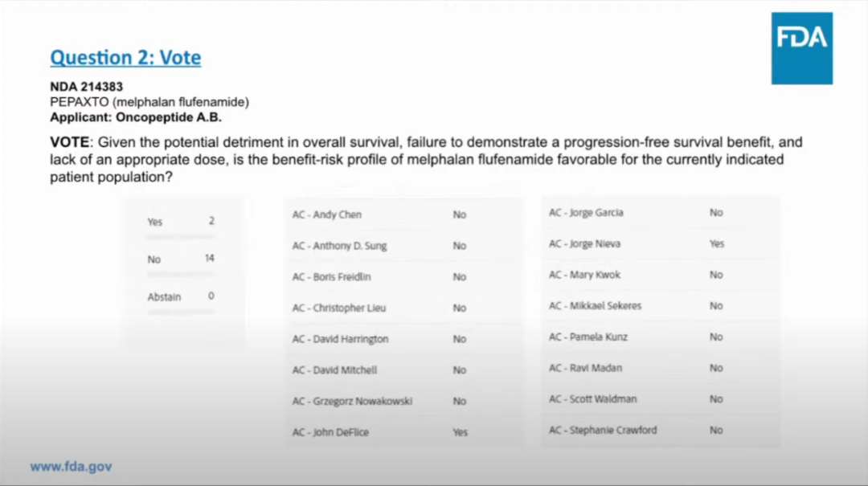The height and width of the screenshot is (486, 868).
Task: Click AC - Mary Kwok entry
Action: coord(661,275)
